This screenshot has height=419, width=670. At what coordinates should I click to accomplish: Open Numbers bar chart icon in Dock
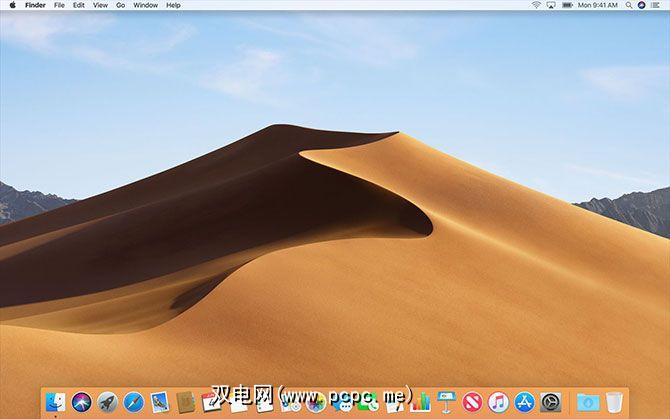[420, 402]
